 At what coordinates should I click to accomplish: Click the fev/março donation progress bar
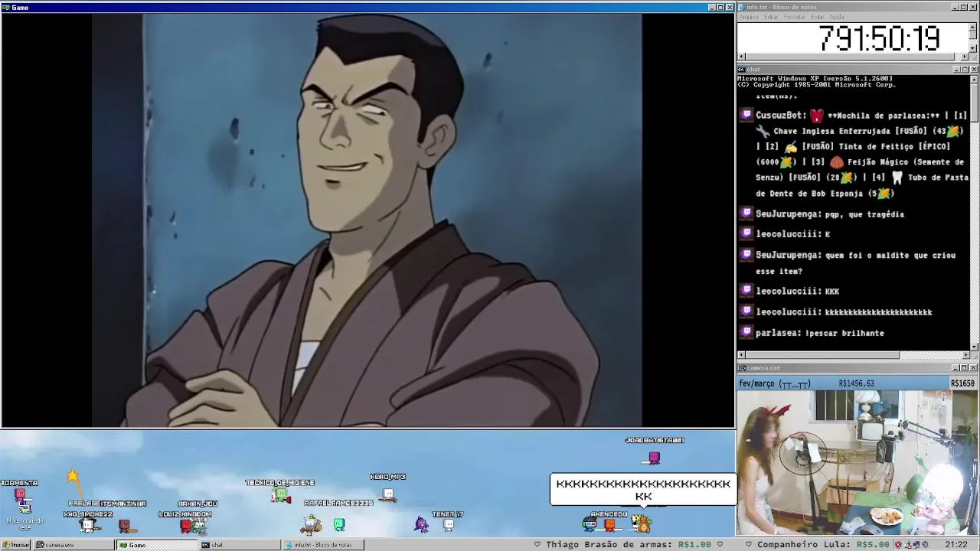(x=857, y=383)
